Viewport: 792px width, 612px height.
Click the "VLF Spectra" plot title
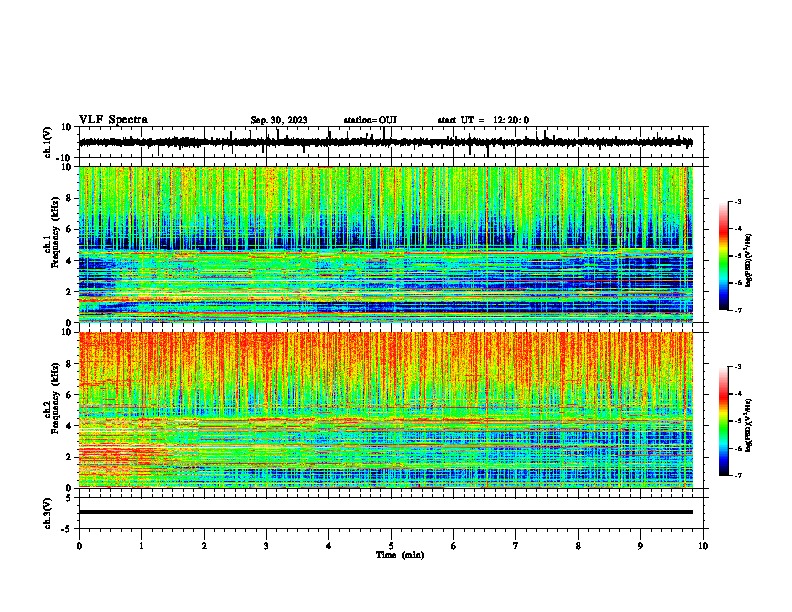click(x=113, y=120)
